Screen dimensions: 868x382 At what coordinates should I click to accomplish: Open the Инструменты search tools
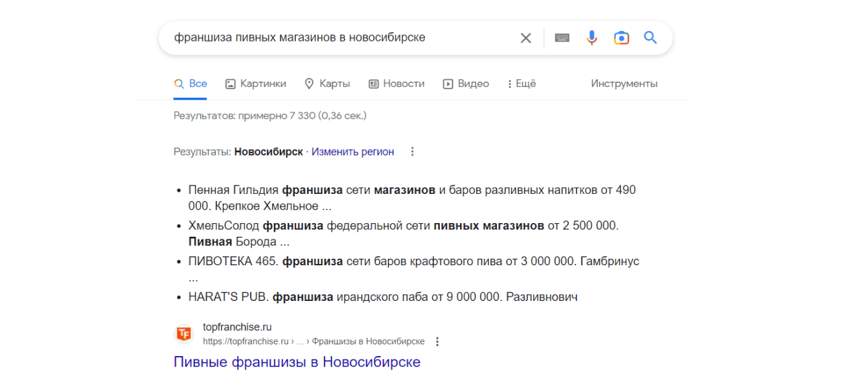(x=624, y=84)
